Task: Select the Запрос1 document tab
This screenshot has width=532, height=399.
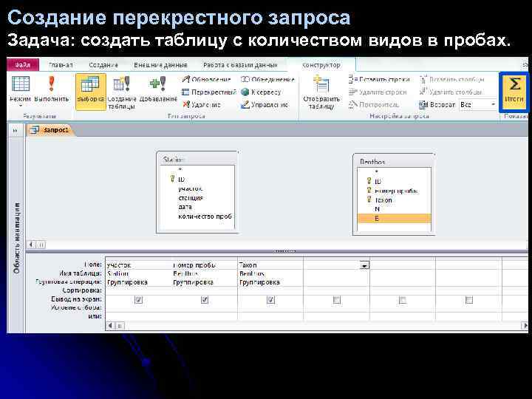Action: [x=50, y=130]
